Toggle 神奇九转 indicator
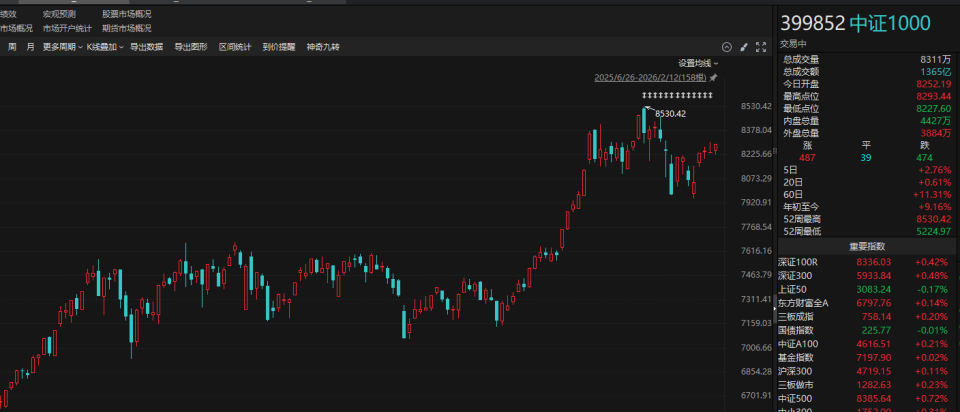 (x=323, y=47)
